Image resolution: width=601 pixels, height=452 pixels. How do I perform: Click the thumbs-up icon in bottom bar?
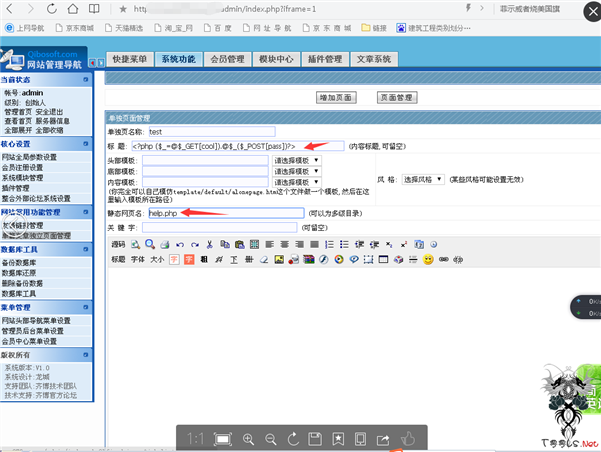tap(407, 439)
